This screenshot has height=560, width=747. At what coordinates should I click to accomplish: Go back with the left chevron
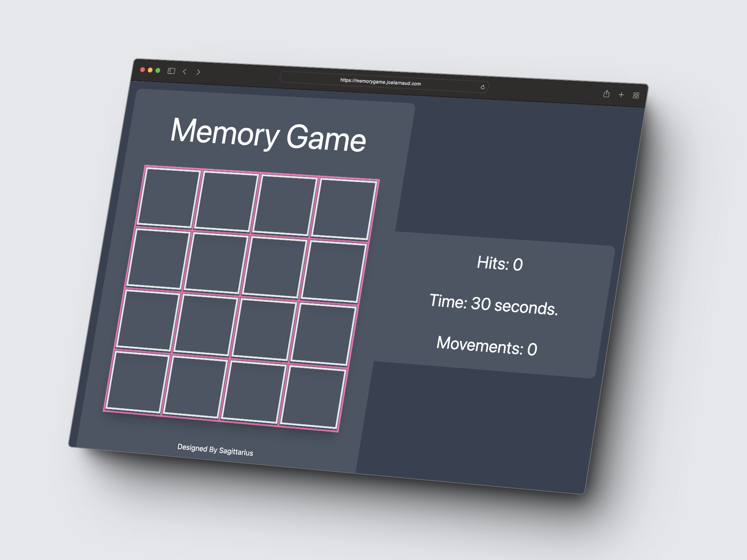pos(185,72)
